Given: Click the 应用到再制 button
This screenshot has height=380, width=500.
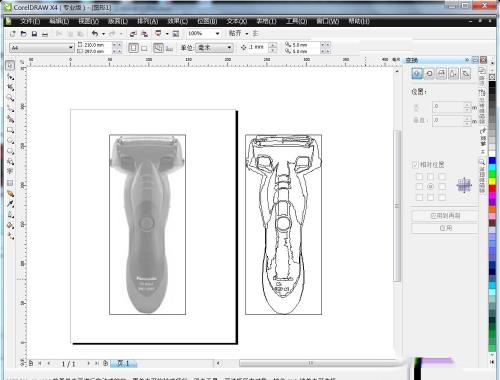Looking at the screenshot, I should (x=445, y=216).
